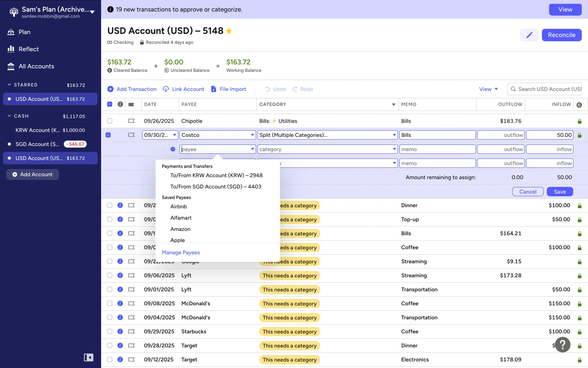Click the pencil edit account icon
Image resolution: width=588 pixels, height=368 pixels.
tap(529, 35)
